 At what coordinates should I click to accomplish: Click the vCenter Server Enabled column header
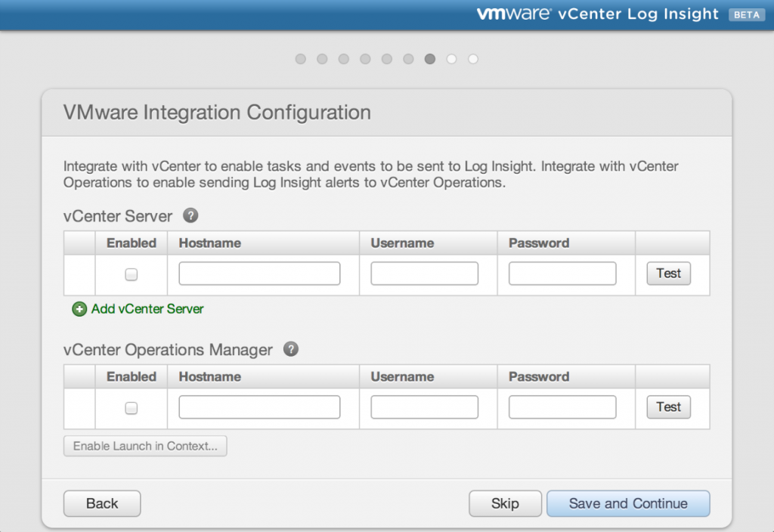click(x=132, y=243)
